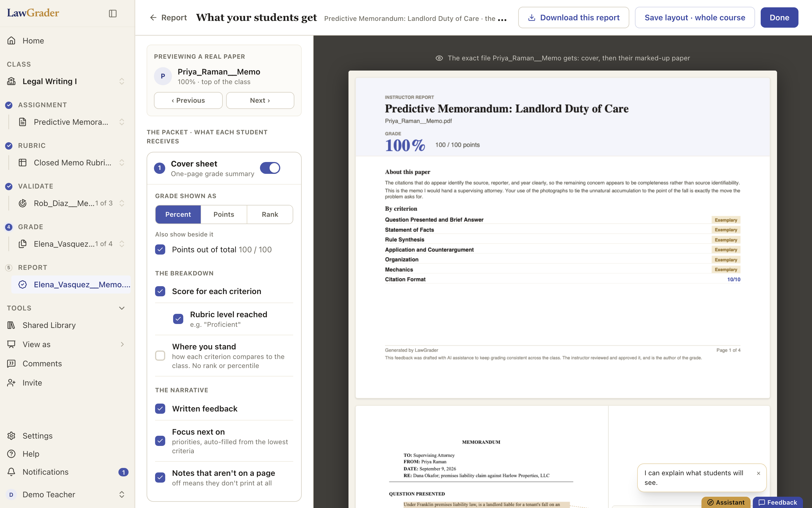Open the Closed Memo Rubric switcher
The width and height of the screenshot is (812, 508).
pyautogui.click(x=122, y=163)
